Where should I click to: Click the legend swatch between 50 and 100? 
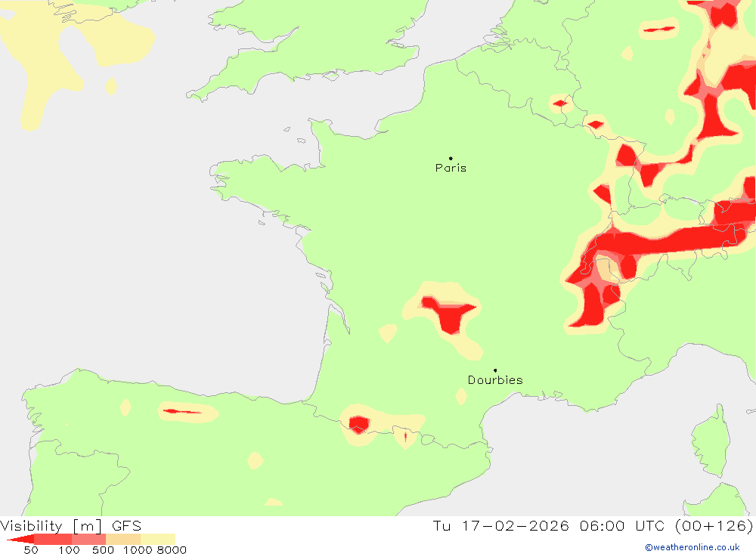53,540
